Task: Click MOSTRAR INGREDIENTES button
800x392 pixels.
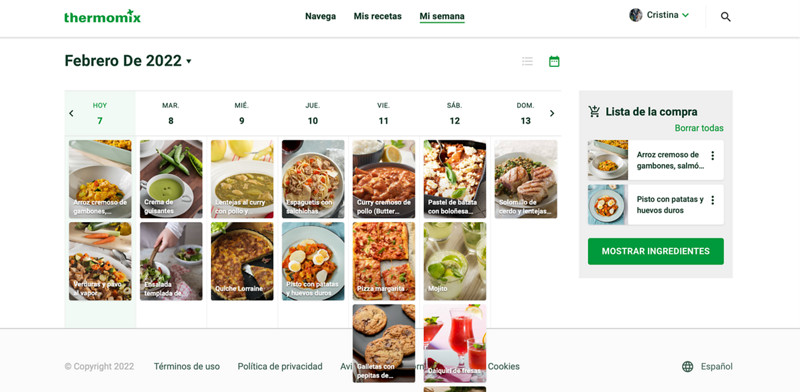Action: click(656, 251)
